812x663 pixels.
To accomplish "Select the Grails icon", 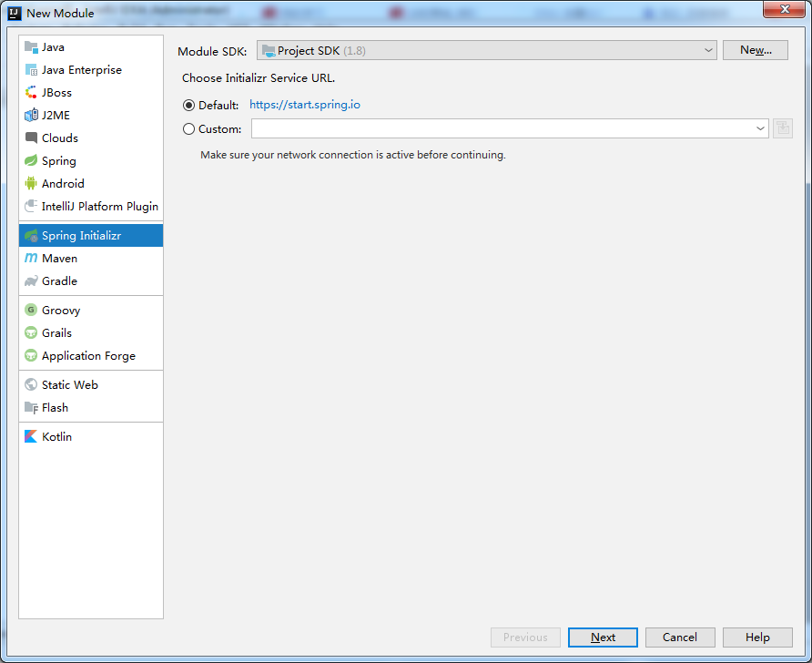I will click(x=31, y=332).
